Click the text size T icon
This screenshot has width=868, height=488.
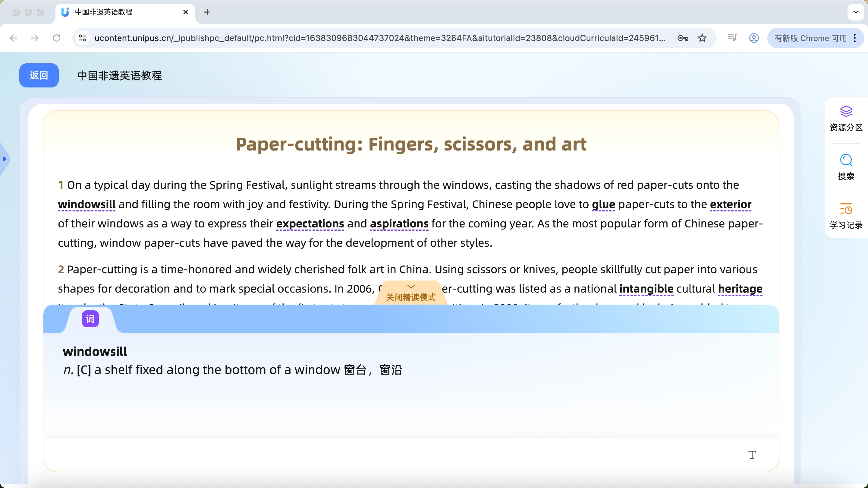click(x=752, y=455)
